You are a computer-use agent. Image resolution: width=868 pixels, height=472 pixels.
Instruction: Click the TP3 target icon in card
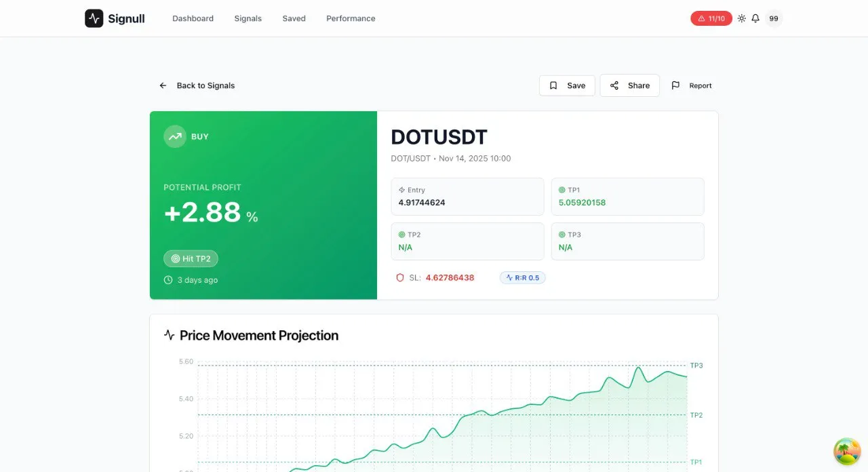(562, 235)
